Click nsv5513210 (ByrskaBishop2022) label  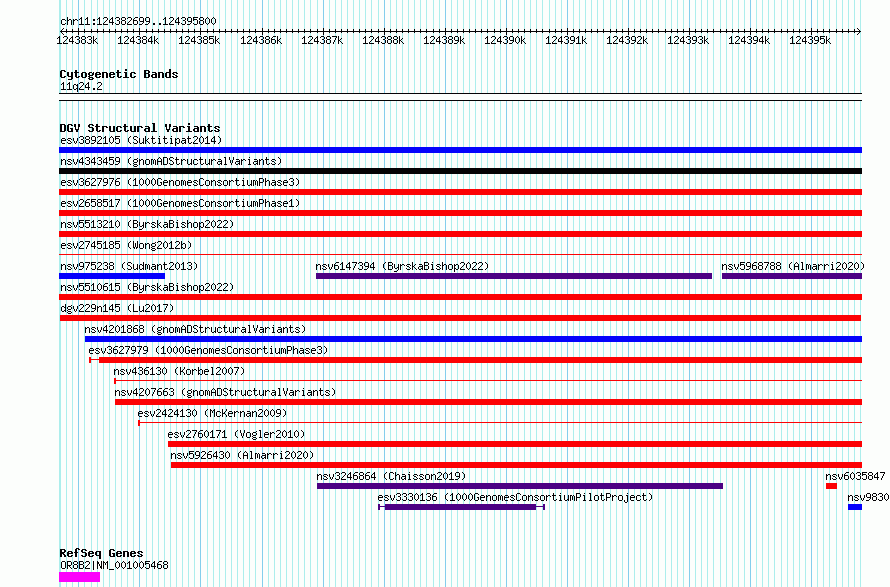[147, 224]
